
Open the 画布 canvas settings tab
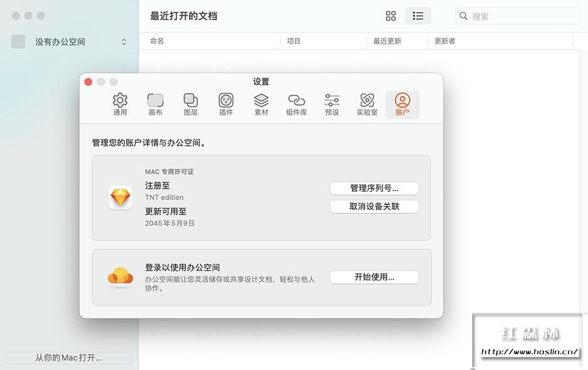[x=155, y=105]
